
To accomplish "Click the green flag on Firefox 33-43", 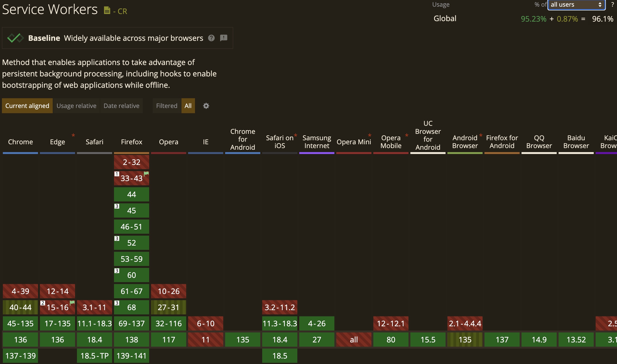I will 146,174.
